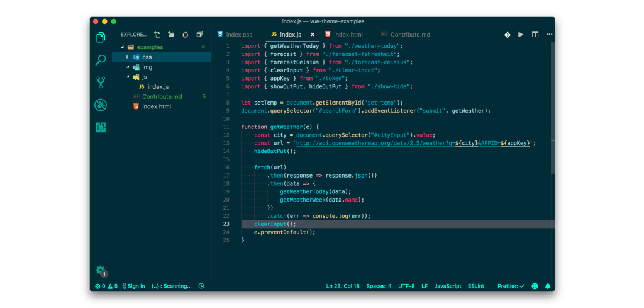The image size is (644, 308).
Task: Open the Debug view (crossed bug icon)
Action: [x=101, y=105]
